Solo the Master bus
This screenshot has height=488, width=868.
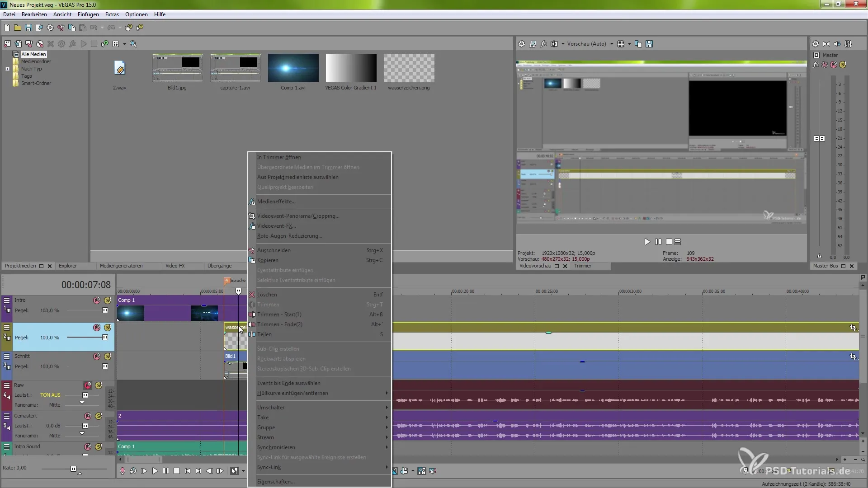point(843,65)
